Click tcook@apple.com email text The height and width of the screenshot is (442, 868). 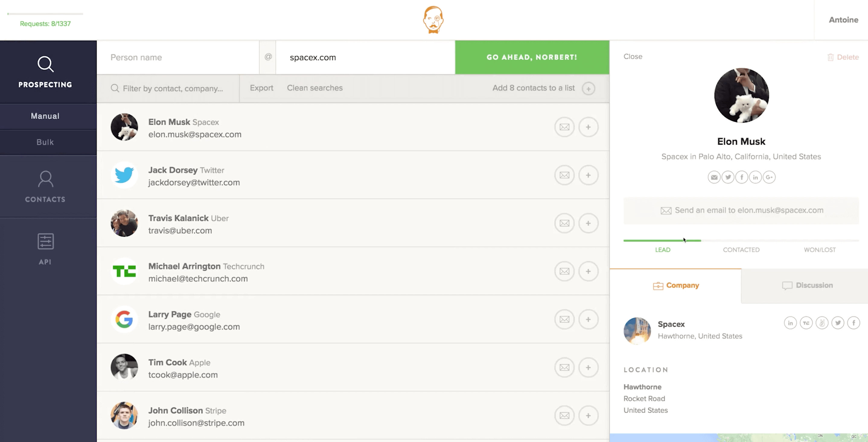(x=183, y=375)
